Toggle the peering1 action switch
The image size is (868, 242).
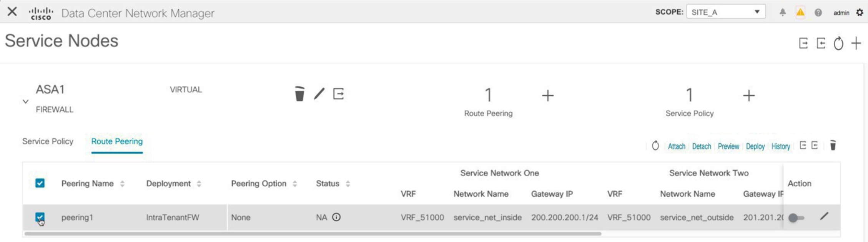(796, 218)
